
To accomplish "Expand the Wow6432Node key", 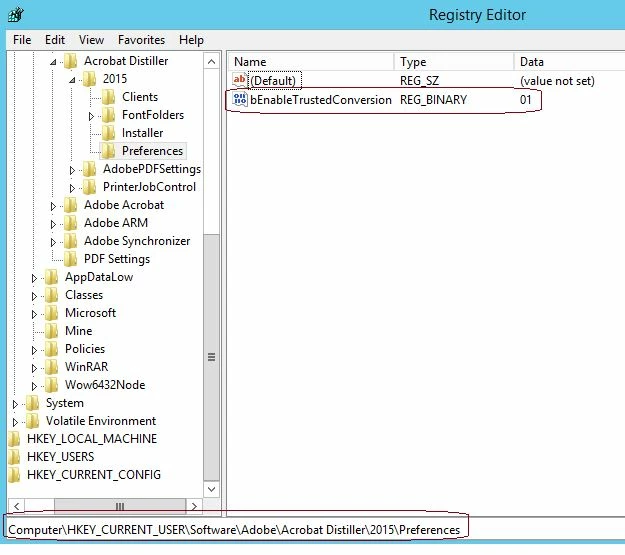I will (34, 386).
